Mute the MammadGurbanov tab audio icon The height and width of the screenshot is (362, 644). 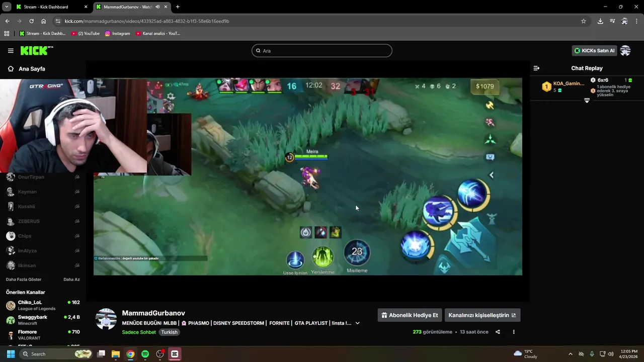[x=157, y=7]
